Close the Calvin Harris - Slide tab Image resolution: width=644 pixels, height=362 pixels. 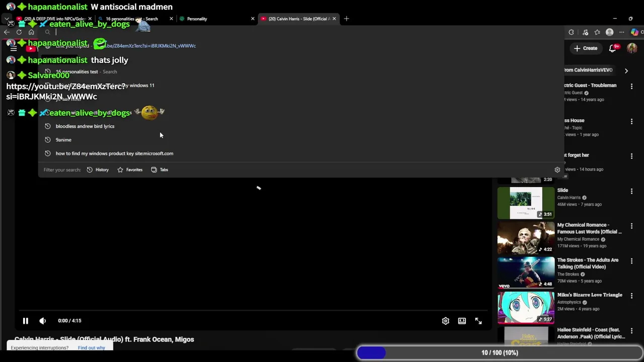coord(334,19)
